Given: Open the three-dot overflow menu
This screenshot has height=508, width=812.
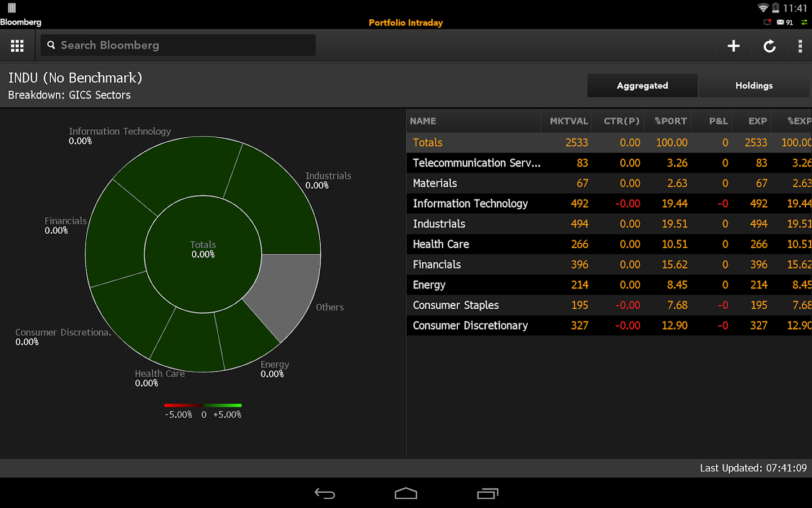Looking at the screenshot, I should pyautogui.click(x=800, y=46).
